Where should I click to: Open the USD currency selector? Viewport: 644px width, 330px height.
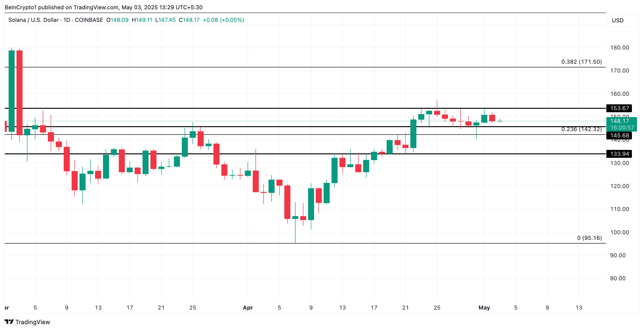pyautogui.click(x=617, y=20)
